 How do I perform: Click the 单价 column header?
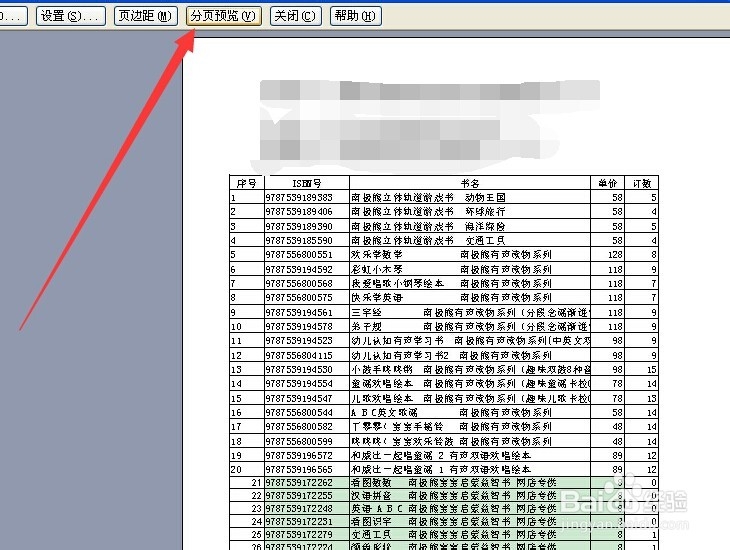[608, 183]
